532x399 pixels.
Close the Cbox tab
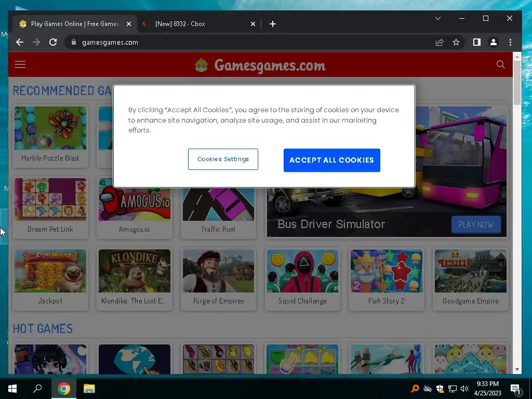click(x=253, y=24)
